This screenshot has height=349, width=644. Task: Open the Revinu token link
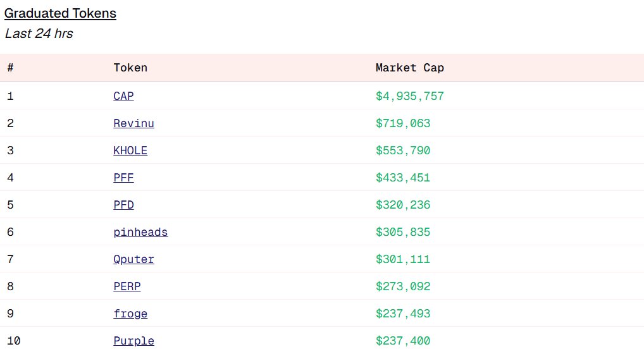pyautogui.click(x=133, y=124)
